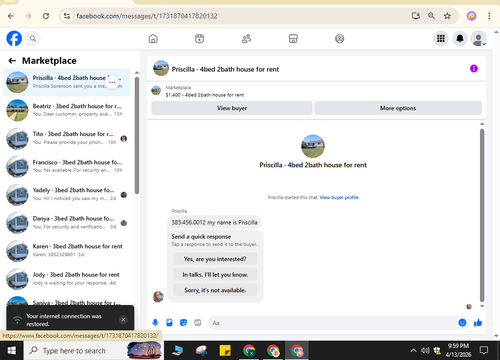
Task: Open options menu for Priscilla chat
Action: (x=112, y=82)
